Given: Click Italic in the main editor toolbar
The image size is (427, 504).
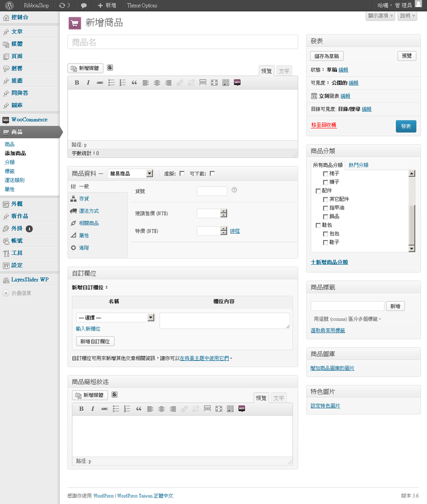Looking at the screenshot, I should [x=88, y=82].
